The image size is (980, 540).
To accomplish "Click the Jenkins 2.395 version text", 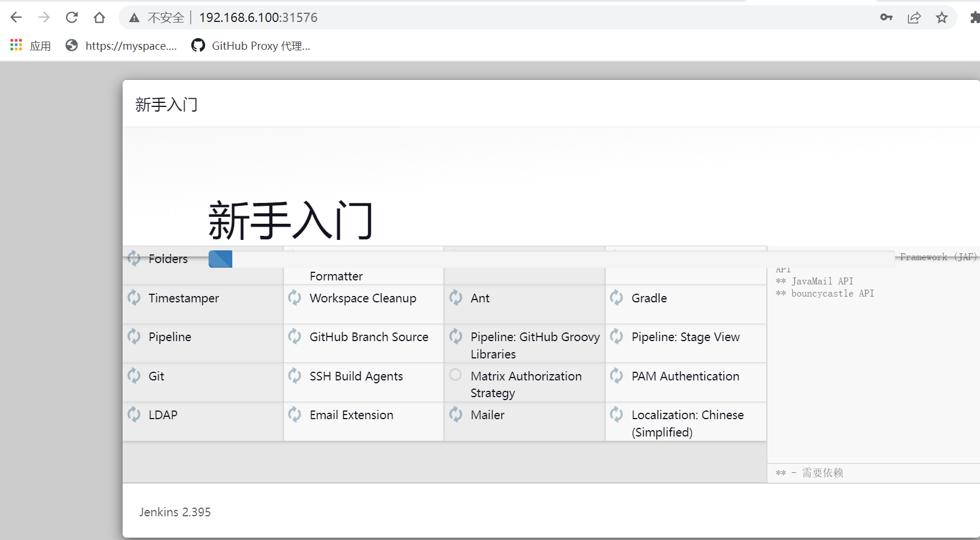I will point(175,512).
